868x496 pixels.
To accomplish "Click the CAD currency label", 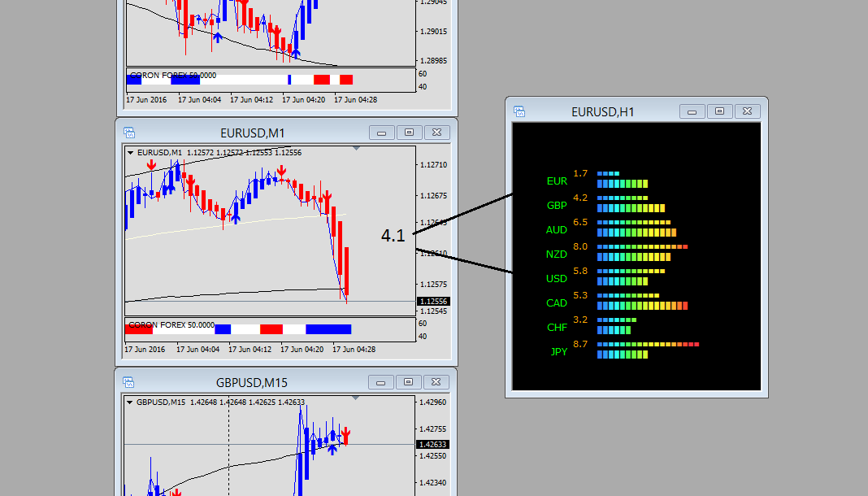I will 557,302.
